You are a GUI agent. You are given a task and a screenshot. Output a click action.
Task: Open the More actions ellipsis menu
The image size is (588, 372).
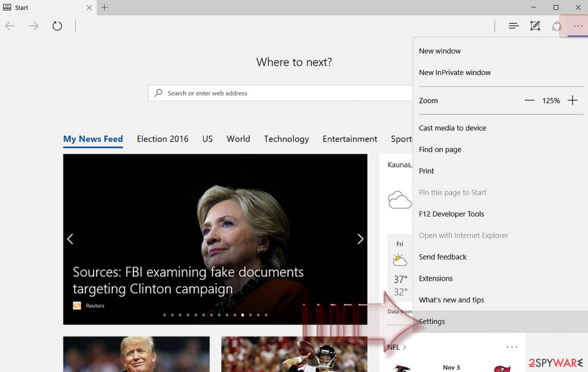pos(578,26)
